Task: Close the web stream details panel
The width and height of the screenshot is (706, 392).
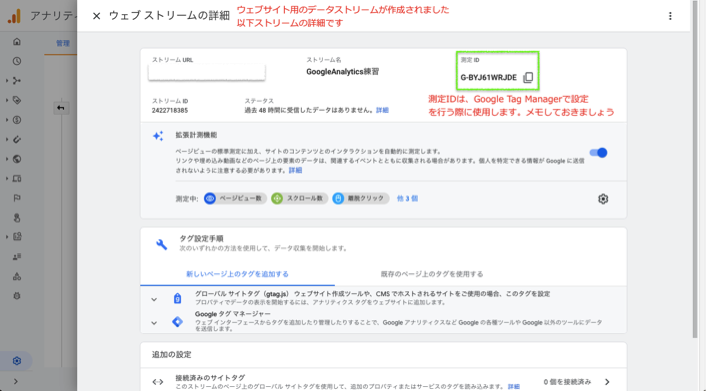Action: pos(96,16)
